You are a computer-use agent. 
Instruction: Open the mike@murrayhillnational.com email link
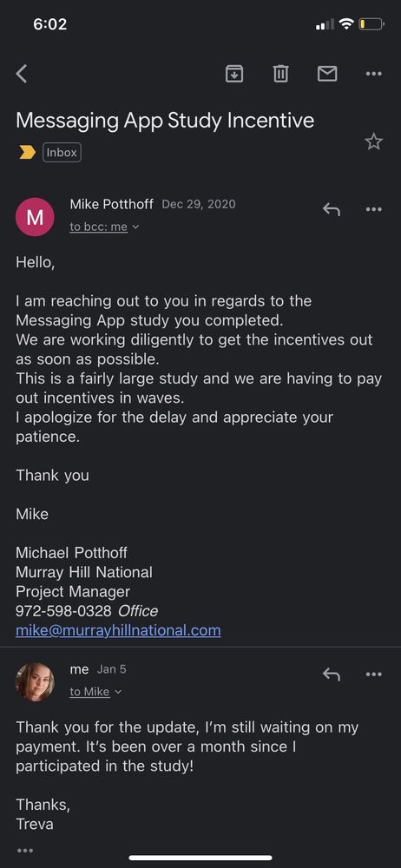tap(118, 630)
